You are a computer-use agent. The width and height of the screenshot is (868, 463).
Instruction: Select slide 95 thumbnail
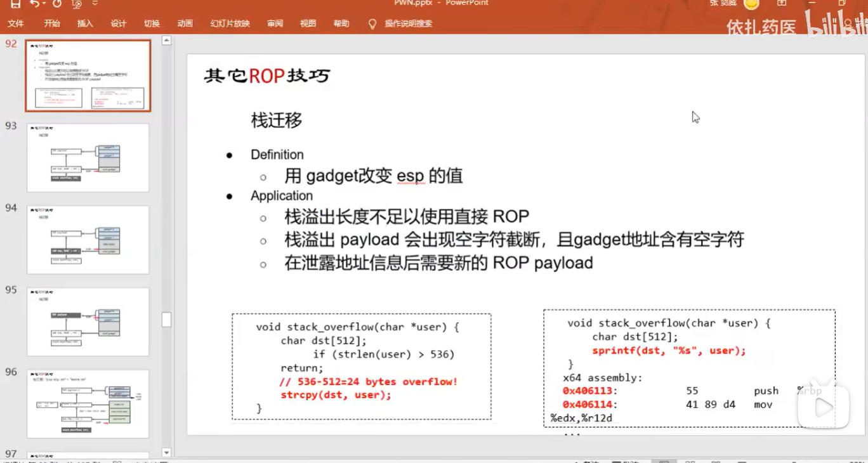pyautogui.click(x=88, y=322)
